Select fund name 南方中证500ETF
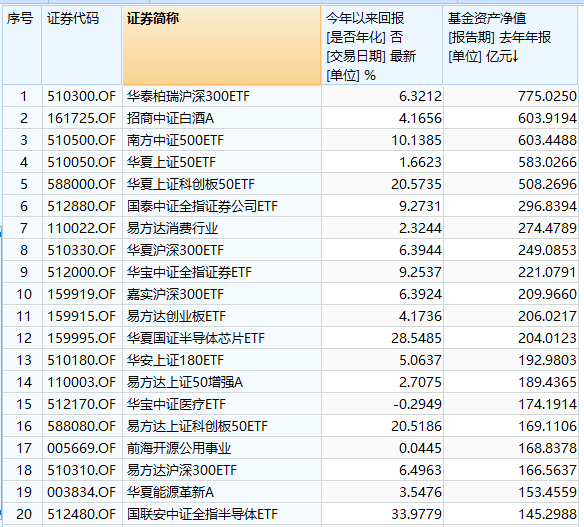The width and height of the screenshot is (584, 527). click(175, 140)
